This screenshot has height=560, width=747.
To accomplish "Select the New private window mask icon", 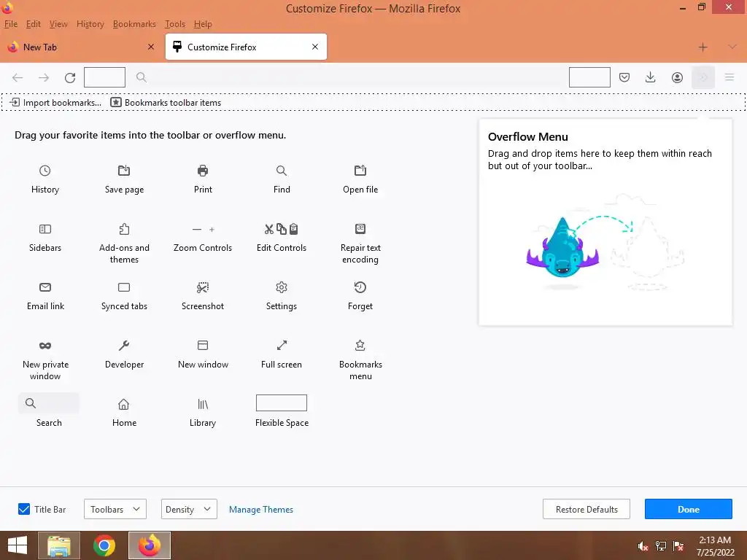I will pos(44,346).
